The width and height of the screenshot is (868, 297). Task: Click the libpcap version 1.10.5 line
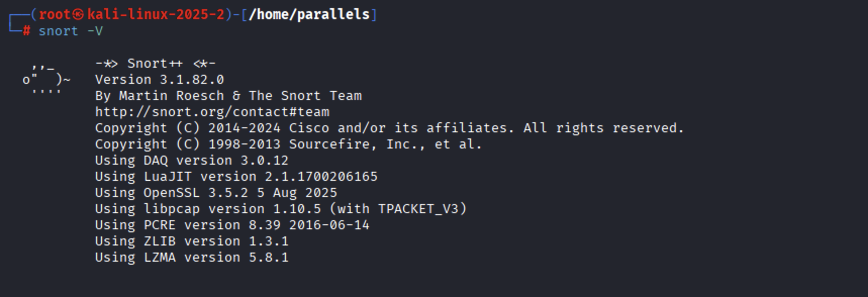(280, 209)
